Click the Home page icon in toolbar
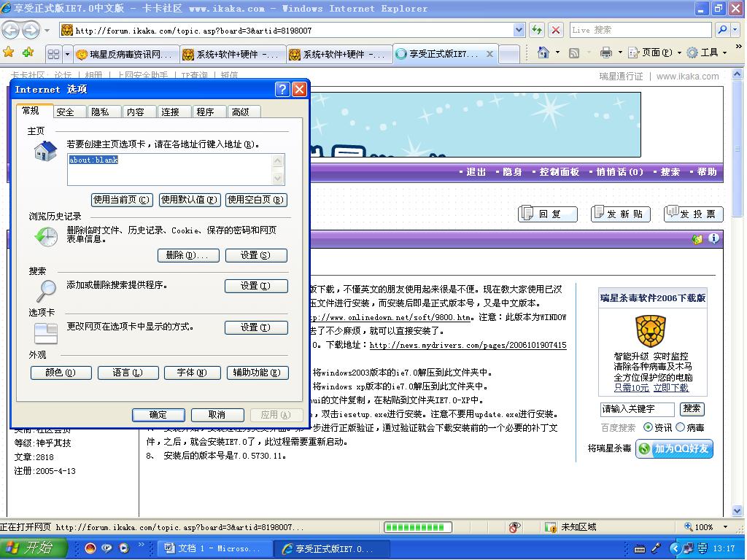This screenshot has height=560, width=747. [x=543, y=52]
